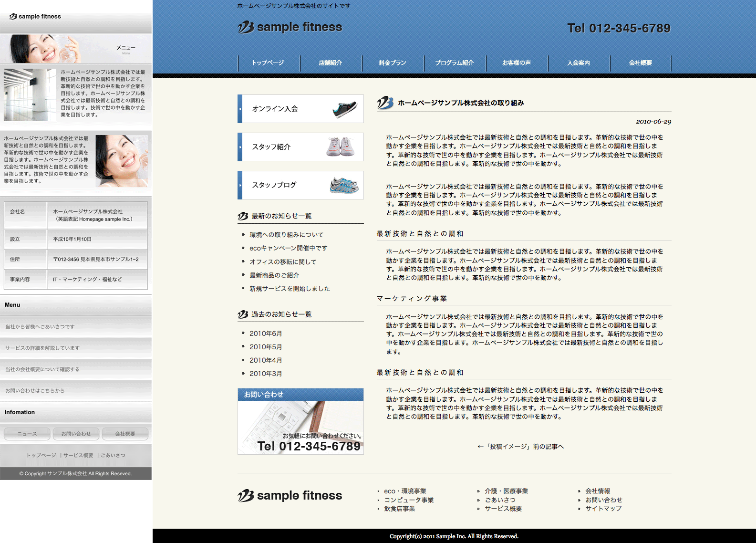Go to the previous article link

click(520, 447)
